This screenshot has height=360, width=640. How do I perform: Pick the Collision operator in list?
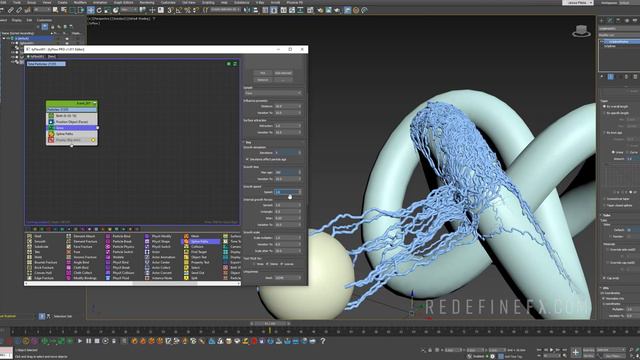[x=197, y=247]
